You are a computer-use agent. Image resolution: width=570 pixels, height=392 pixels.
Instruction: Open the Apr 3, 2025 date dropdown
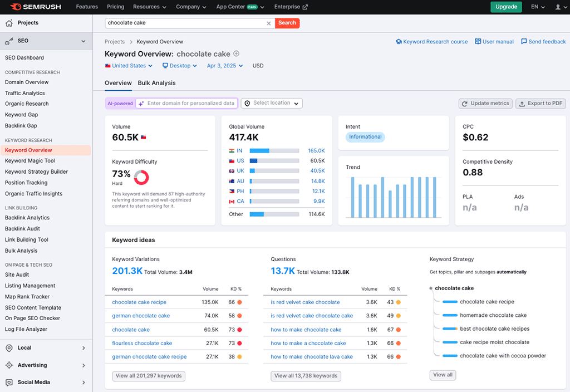[225, 66]
